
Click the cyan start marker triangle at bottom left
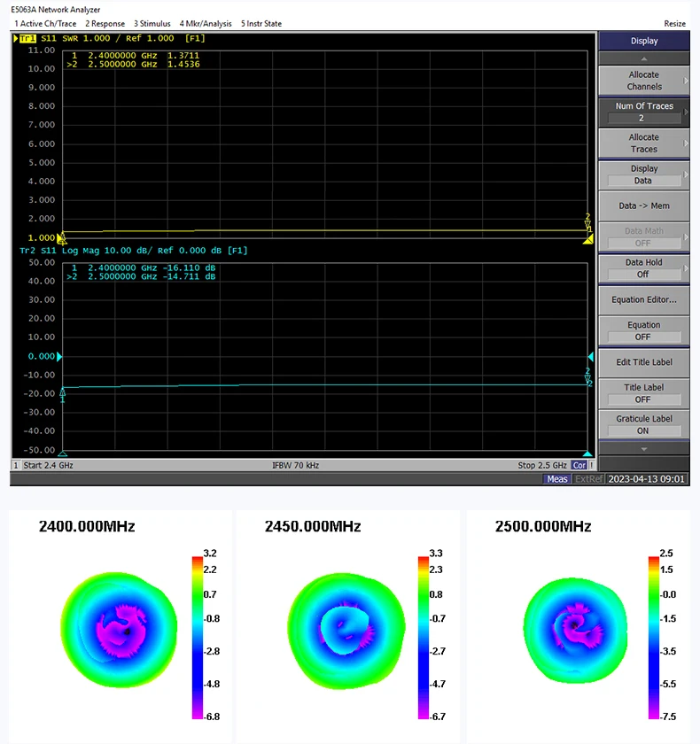tap(62, 453)
